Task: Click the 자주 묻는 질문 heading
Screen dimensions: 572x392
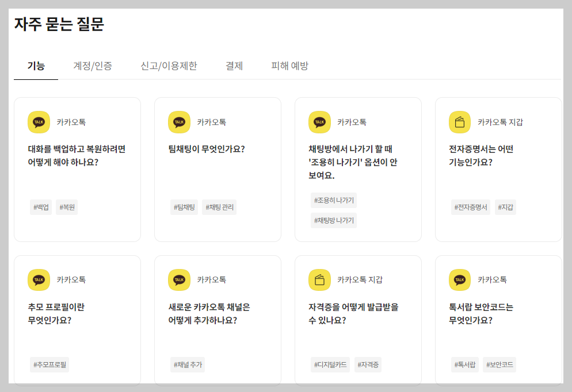Action: click(x=59, y=24)
